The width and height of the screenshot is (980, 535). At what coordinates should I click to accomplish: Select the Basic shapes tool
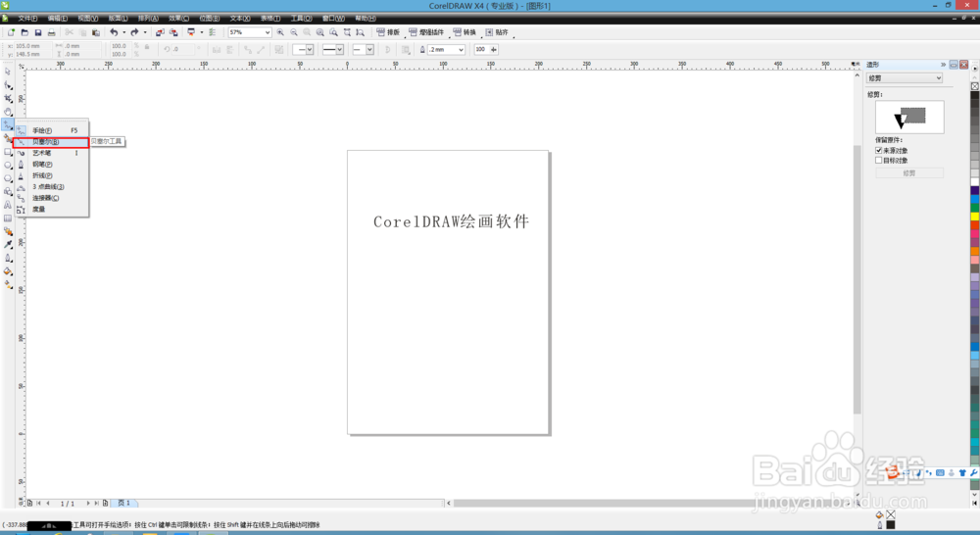(x=8, y=191)
